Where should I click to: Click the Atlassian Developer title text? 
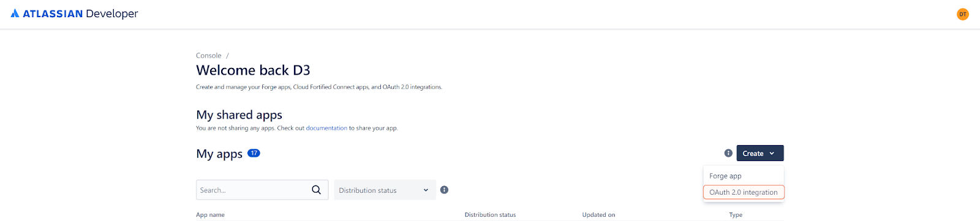(80, 13)
